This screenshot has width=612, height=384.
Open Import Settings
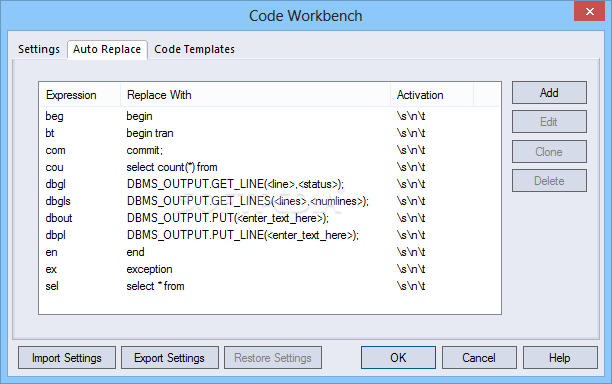(x=67, y=357)
